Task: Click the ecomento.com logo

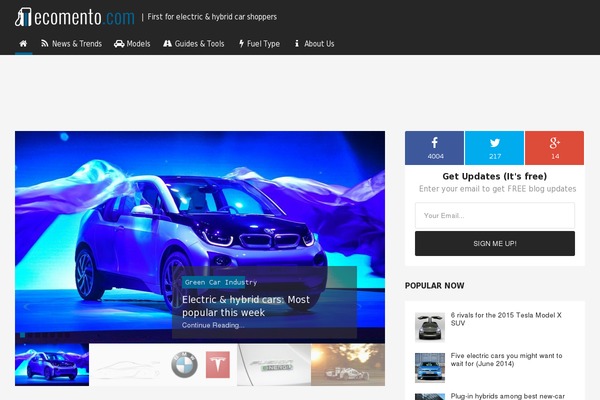Action: point(75,17)
